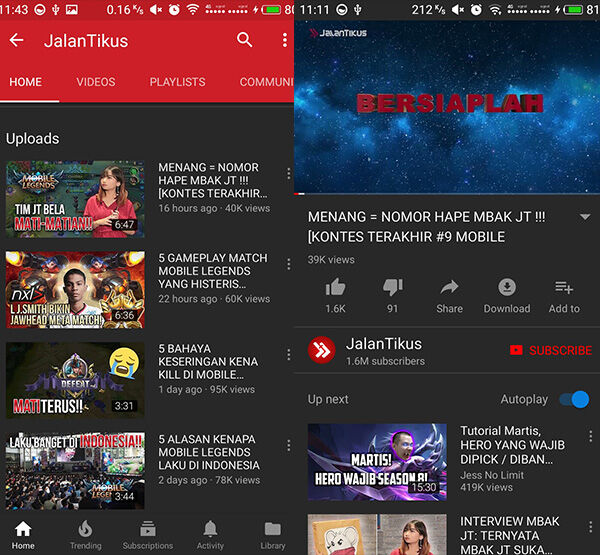Image resolution: width=600 pixels, height=555 pixels.
Task: Tap the Wi-Fi icon in left status bar
Action: [x=193, y=10]
